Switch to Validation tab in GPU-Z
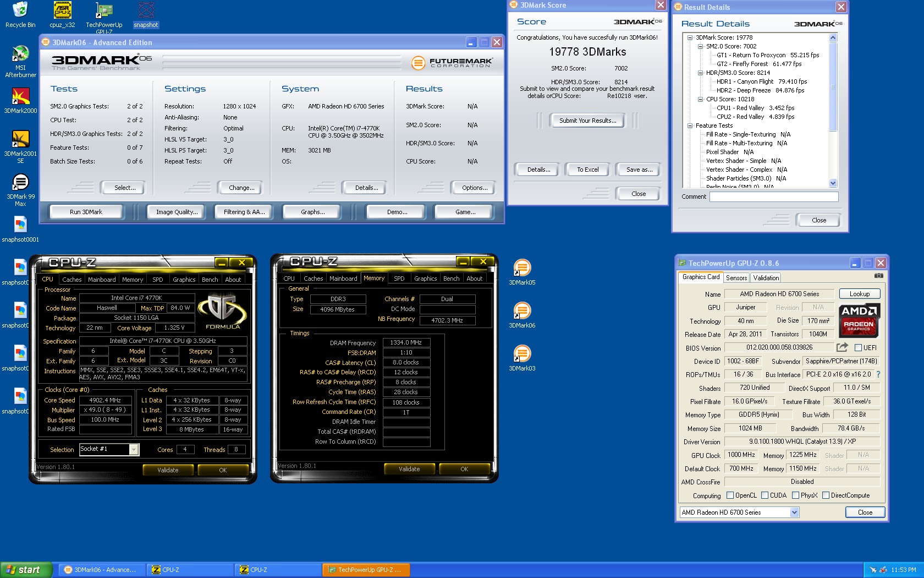The width and height of the screenshot is (924, 578). [766, 278]
